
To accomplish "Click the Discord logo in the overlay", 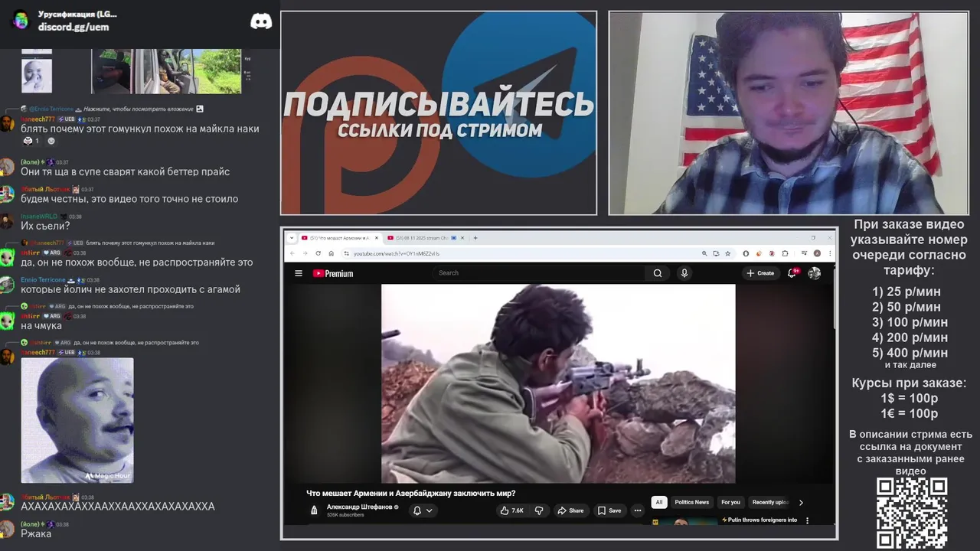I will pyautogui.click(x=261, y=21).
